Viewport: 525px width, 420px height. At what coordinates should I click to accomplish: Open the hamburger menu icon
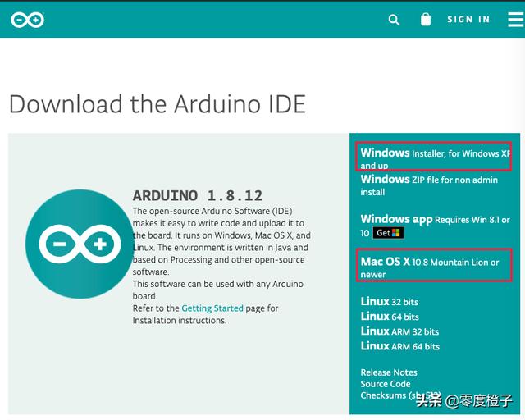click(516, 20)
